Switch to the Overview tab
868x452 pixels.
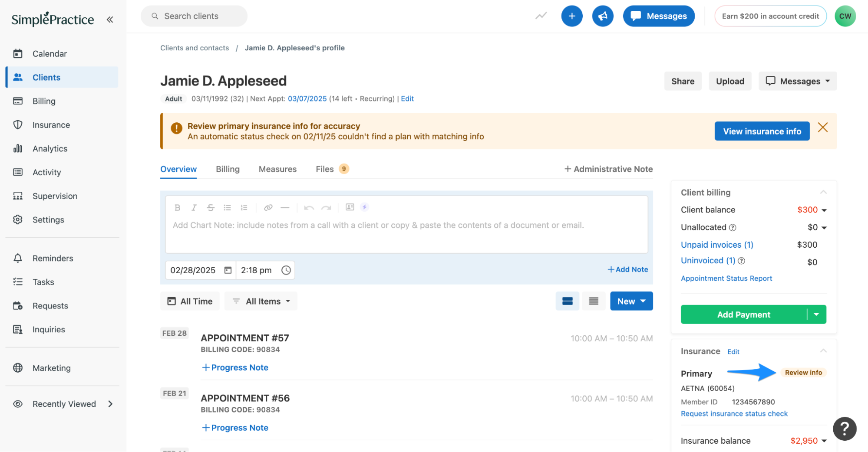pyautogui.click(x=178, y=169)
